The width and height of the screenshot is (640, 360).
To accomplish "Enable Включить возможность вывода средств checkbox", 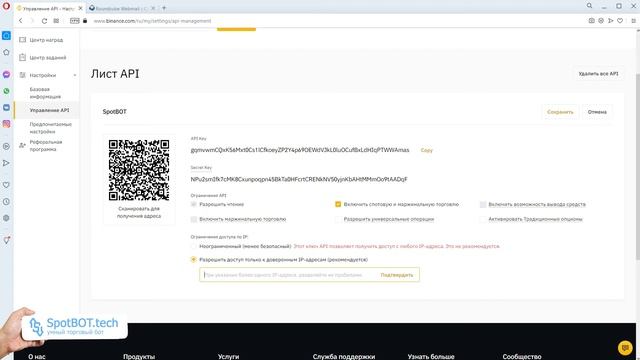I will click(x=483, y=204).
